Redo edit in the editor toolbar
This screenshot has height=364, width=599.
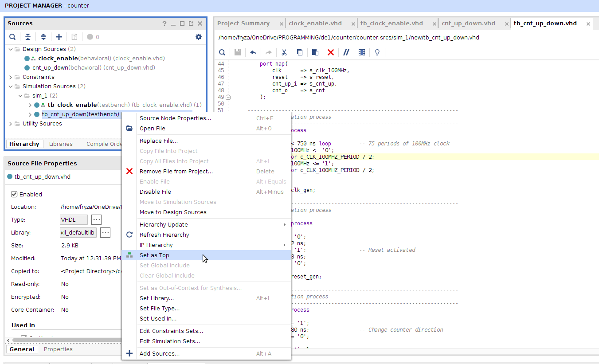click(x=269, y=52)
